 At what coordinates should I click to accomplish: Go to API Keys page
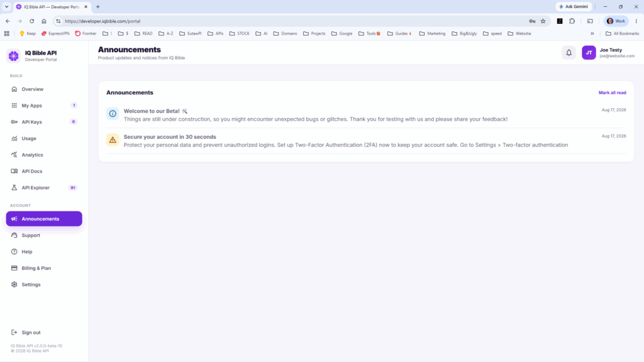click(x=44, y=122)
